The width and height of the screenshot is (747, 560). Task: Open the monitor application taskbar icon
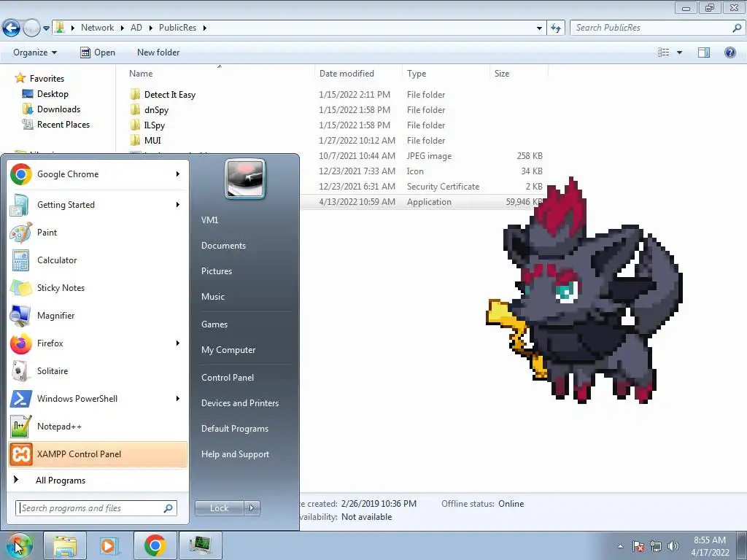(200, 545)
